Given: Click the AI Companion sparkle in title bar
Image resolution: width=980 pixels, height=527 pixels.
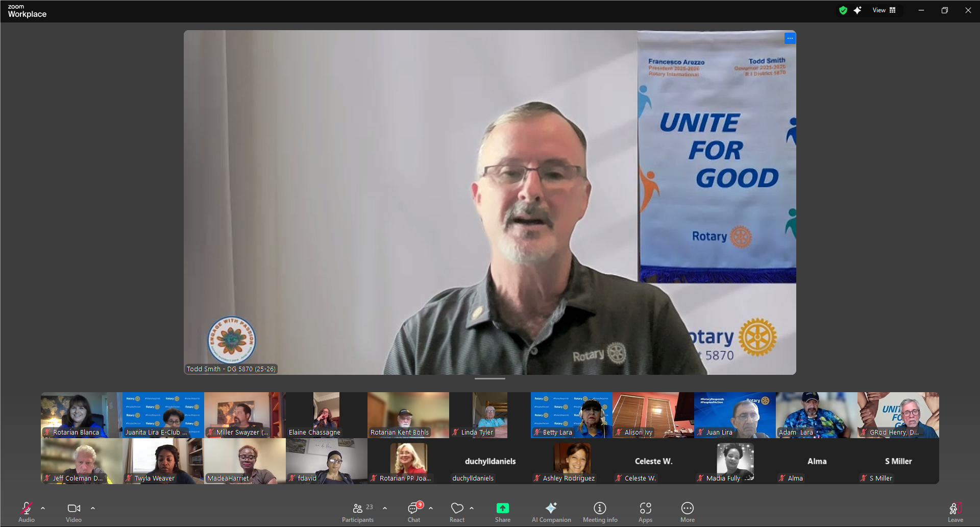Looking at the screenshot, I should pos(857,10).
